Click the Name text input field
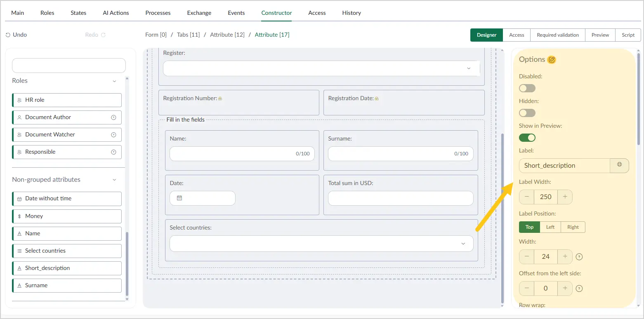Image resolution: width=644 pixels, height=319 pixels. (x=242, y=154)
